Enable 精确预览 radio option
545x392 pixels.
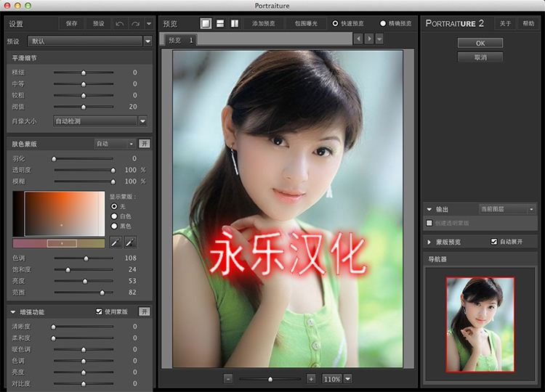pyautogui.click(x=383, y=23)
